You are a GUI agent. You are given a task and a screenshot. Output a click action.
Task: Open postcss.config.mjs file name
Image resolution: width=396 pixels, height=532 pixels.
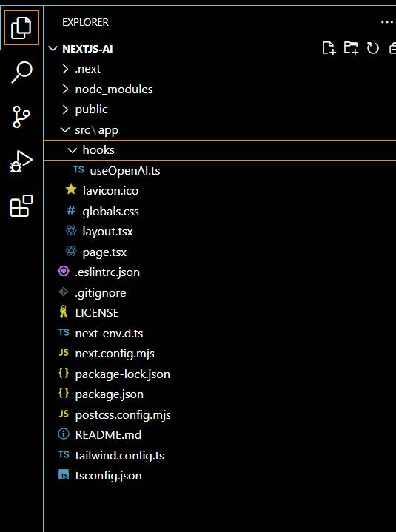coord(123,415)
